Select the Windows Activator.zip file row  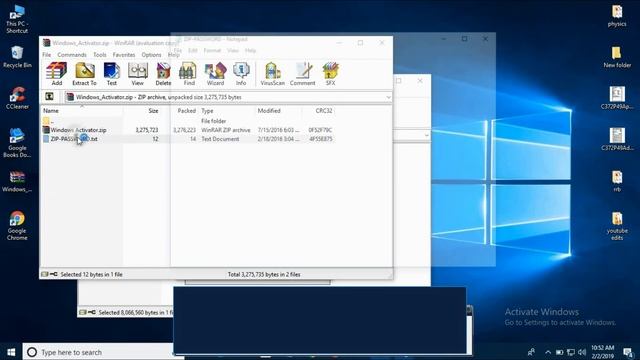click(x=188, y=130)
